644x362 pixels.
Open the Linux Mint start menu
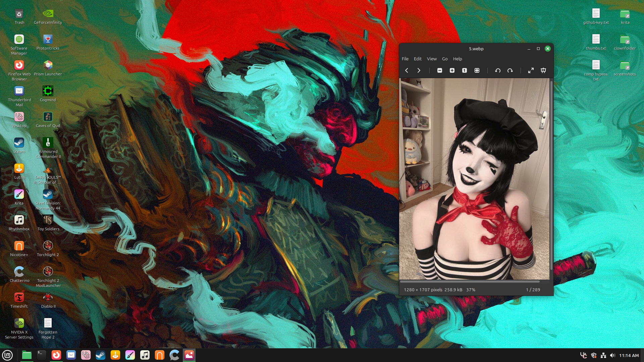click(7, 355)
